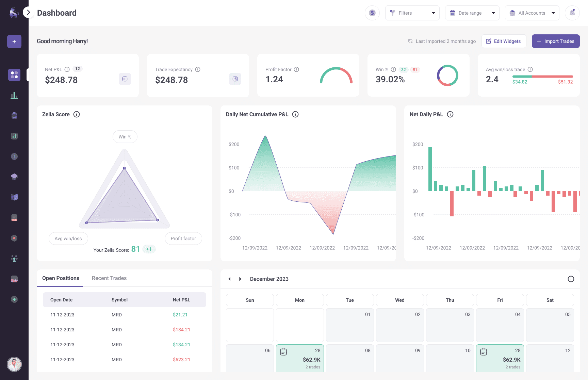Select the Open Positions tab
The width and height of the screenshot is (588, 380).
tap(60, 278)
